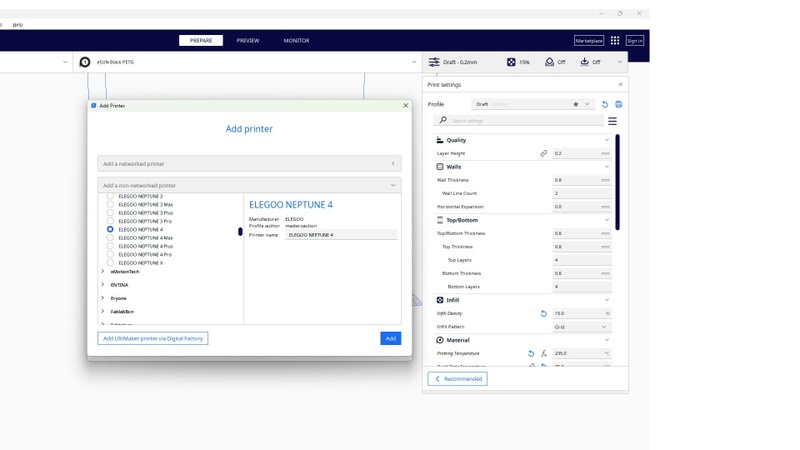Screen dimensions: 800x450
Task: Open the Infill Pattern Grid dropdown
Action: click(582, 327)
